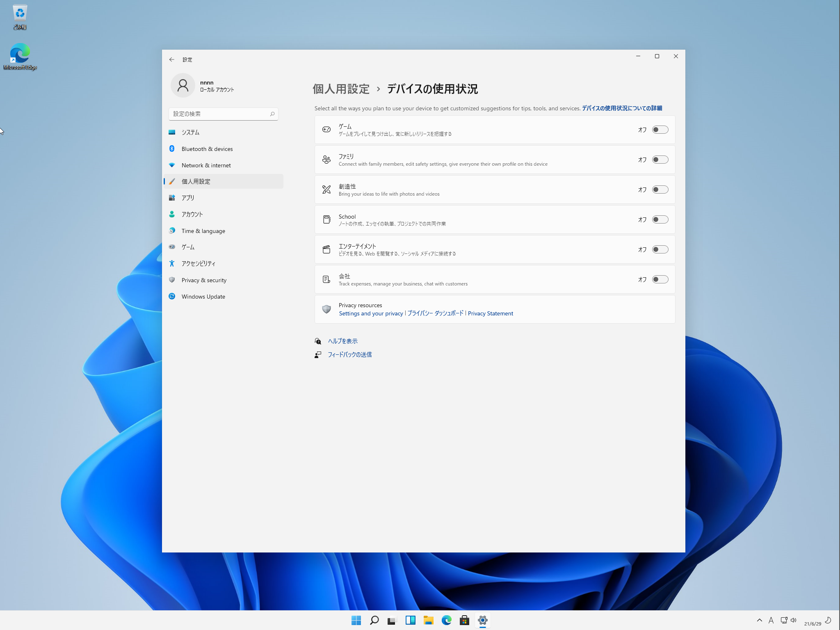This screenshot has height=630, width=840.
Task: Click Privacy & security label in sidebar
Action: pos(204,280)
